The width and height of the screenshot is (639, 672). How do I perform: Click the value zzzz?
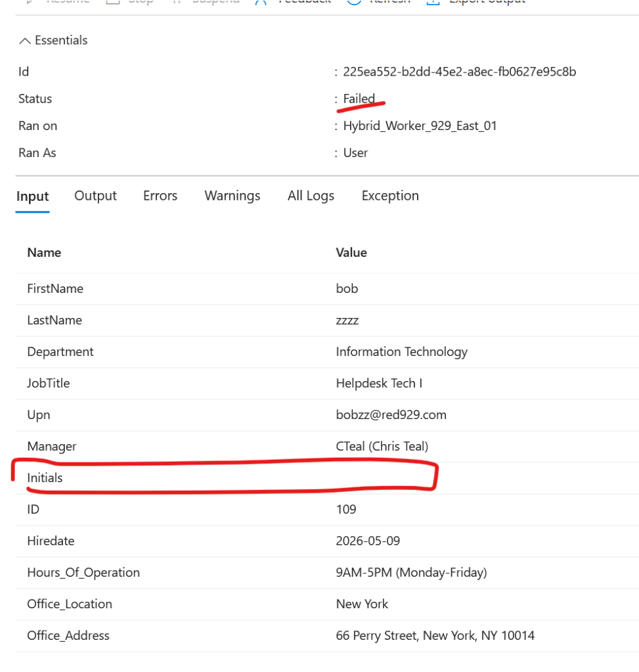347,321
